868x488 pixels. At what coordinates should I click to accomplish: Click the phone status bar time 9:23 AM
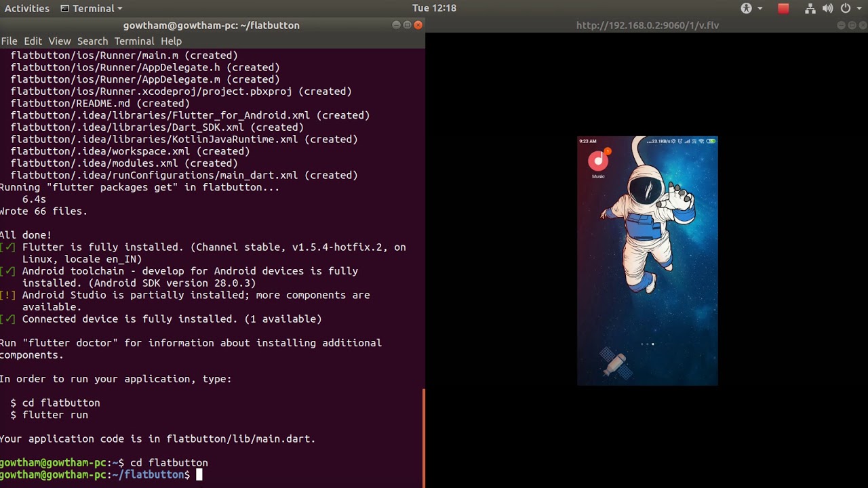click(587, 141)
